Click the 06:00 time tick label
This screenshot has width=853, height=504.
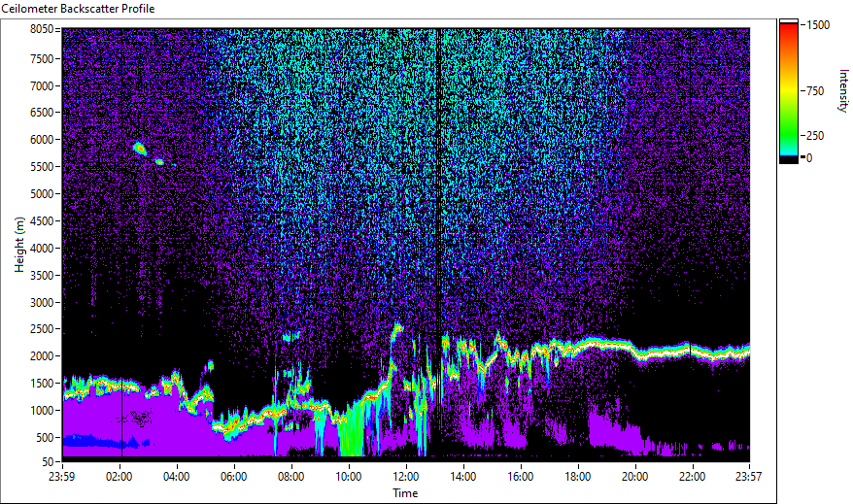(x=233, y=477)
